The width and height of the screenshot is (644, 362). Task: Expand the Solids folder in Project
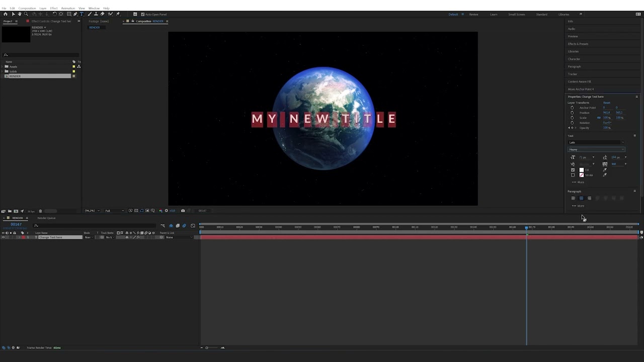tap(3, 71)
